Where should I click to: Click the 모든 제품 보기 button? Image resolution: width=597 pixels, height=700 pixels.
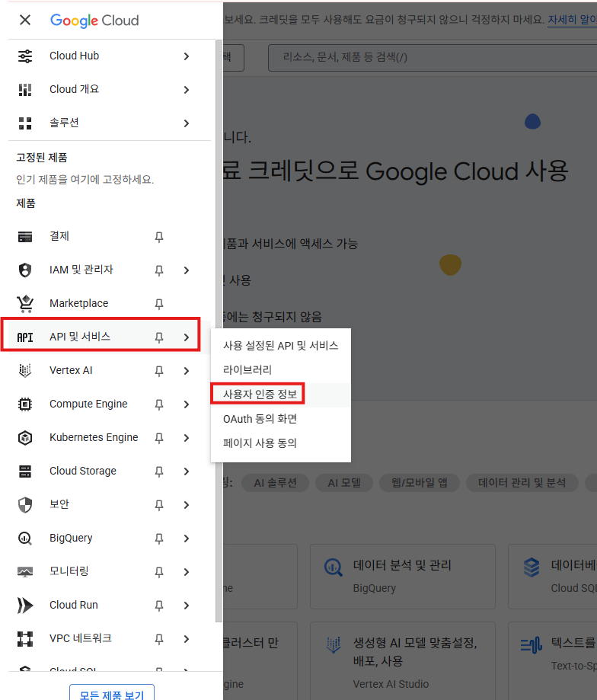[x=112, y=693]
